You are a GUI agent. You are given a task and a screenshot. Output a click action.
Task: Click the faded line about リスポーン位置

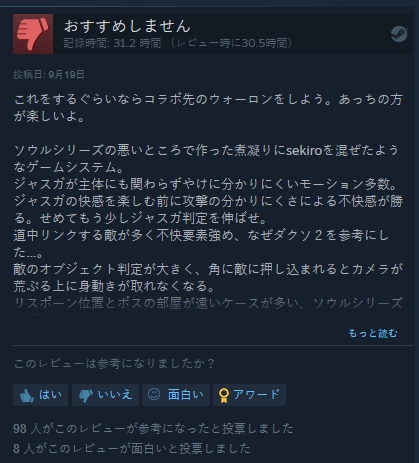tap(208, 303)
